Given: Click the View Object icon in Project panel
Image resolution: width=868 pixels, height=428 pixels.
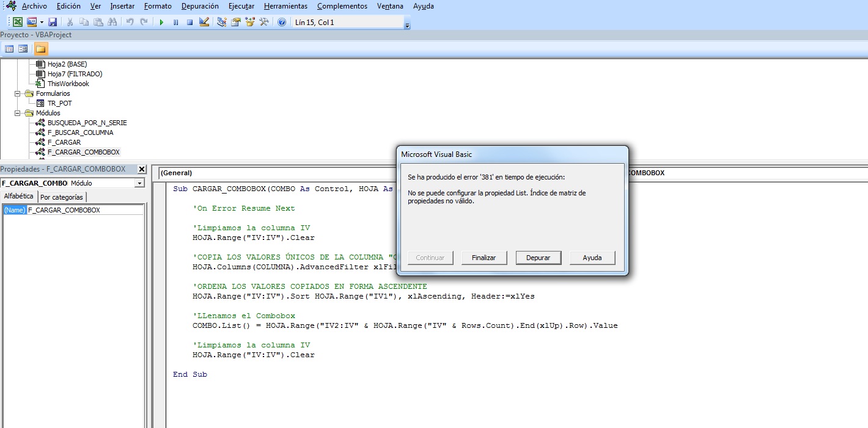Looking at the screenshot, I should (x=23, y=49).
